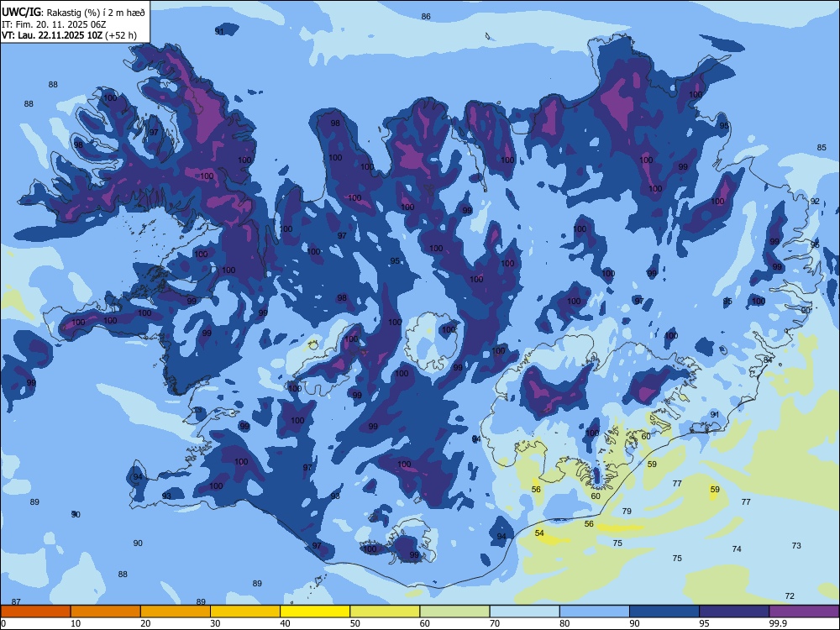Click the pale yellow 50–60 legend swatch
This screenshot has height=630, width=840.
(385, 612)
